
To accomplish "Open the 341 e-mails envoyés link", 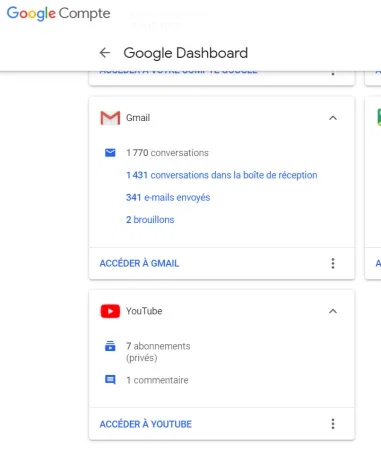I will tap(168, 197).
